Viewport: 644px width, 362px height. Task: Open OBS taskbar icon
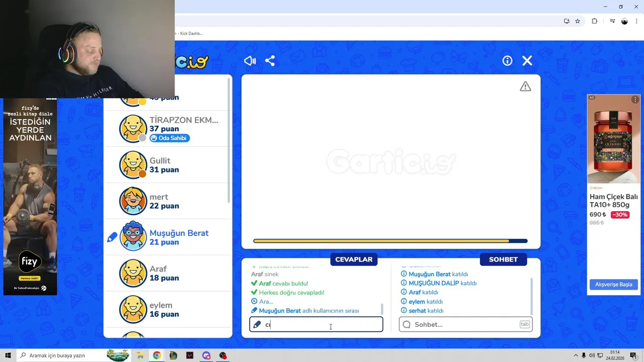pos(223,355)
